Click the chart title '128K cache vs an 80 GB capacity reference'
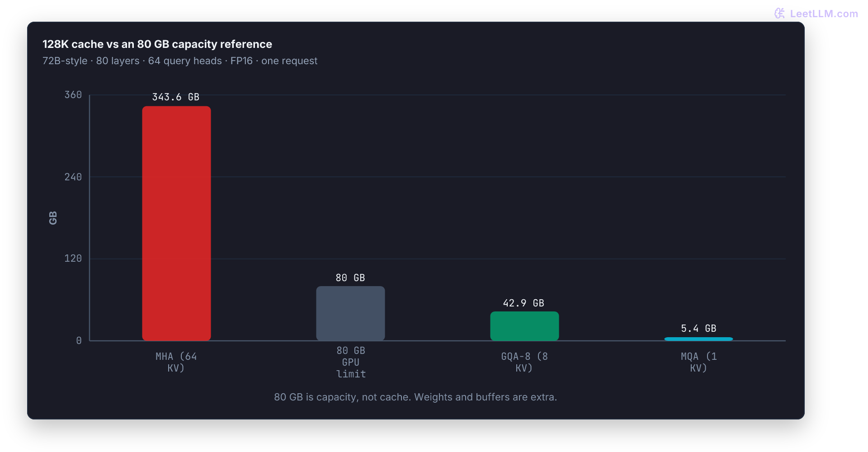Screen dimensions: 868x452 tap(157, 44)
